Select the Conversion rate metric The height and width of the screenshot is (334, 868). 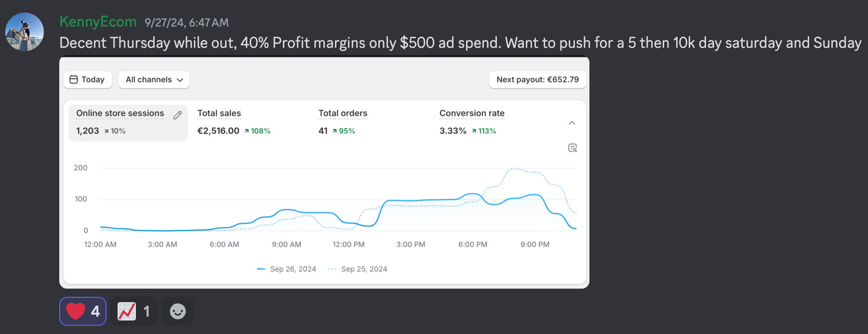(472, 113)
